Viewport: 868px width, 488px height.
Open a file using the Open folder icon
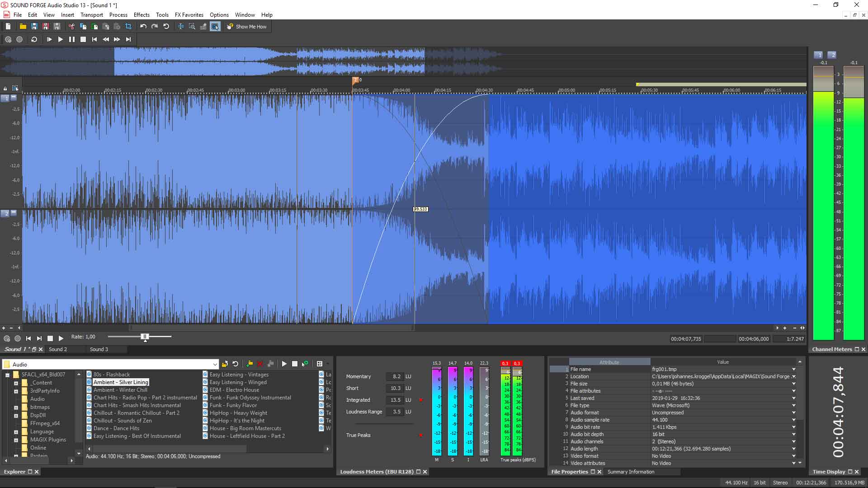(x=22, y=26)
